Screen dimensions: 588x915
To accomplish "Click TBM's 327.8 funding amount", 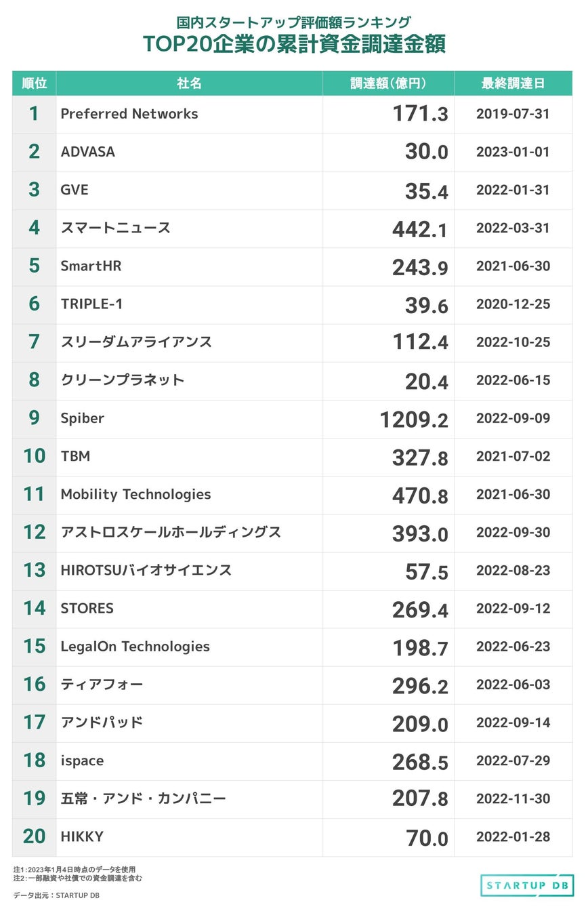I will point(420,457).
